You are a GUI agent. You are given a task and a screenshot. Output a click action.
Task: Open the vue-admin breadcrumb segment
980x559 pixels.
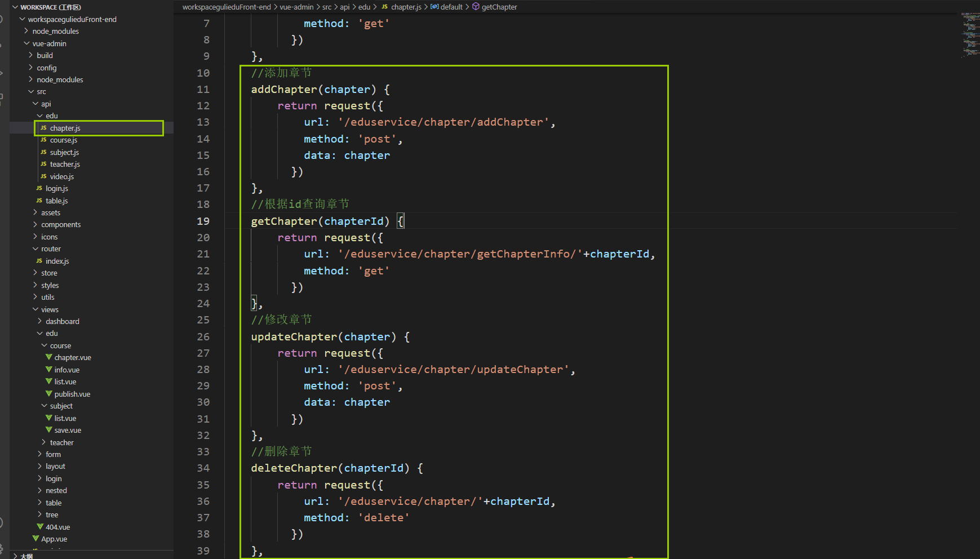point(296,7)
